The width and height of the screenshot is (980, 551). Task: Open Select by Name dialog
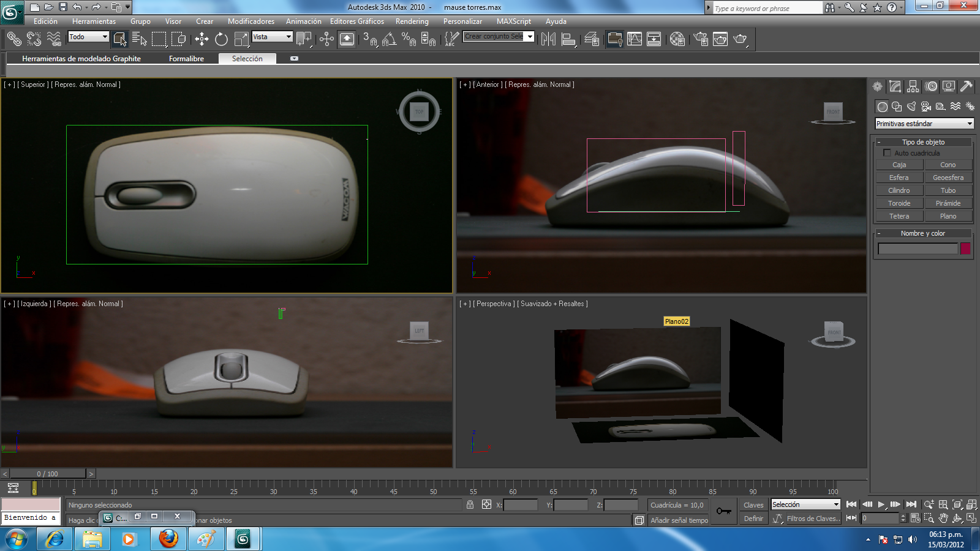(x=140, y=39)
